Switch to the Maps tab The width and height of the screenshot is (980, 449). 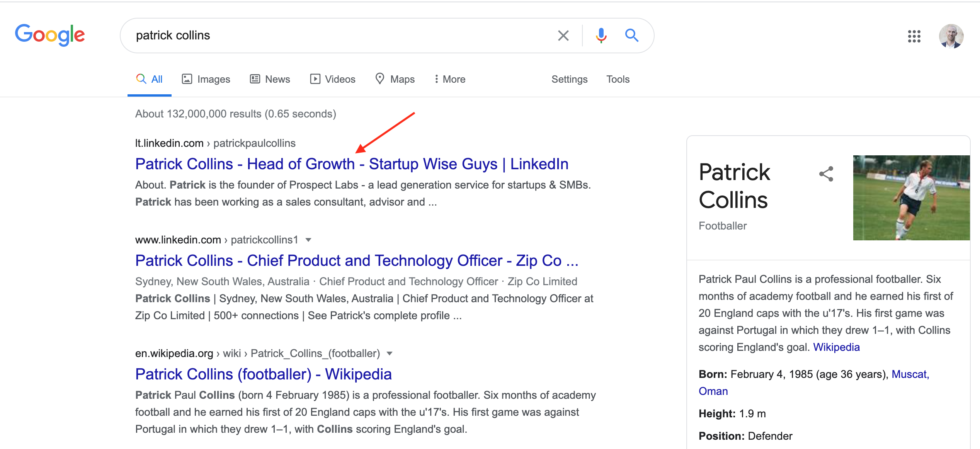pyautogui.click(x=395, y=79)
